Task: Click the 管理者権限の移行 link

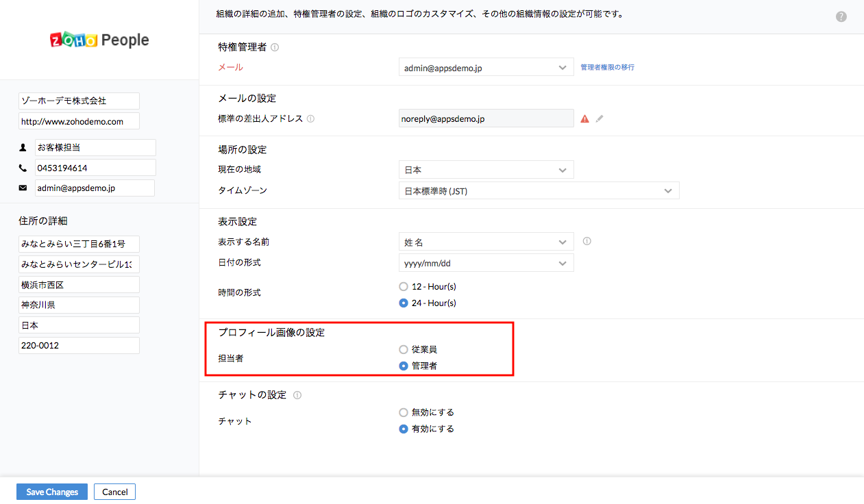Action: click(x=607, y=68)
